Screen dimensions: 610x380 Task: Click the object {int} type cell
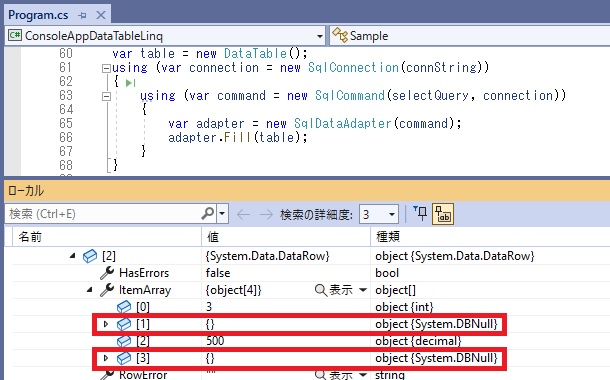click(404, 307)
